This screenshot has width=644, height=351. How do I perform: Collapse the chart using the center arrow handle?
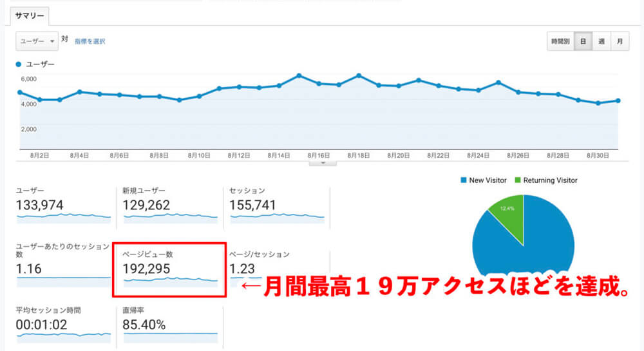click(x=323, y=163)
